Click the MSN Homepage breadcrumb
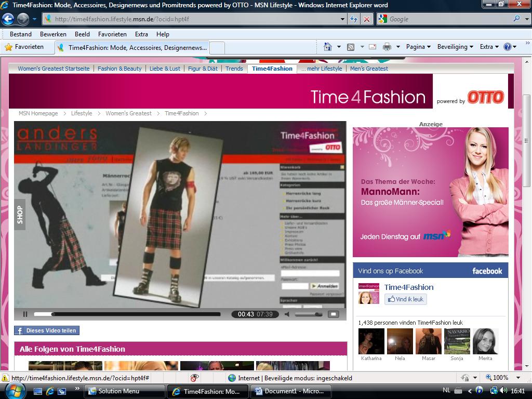The width and height of the screenshot is (532, 399). pyautogui.click(x=38, y=113)
